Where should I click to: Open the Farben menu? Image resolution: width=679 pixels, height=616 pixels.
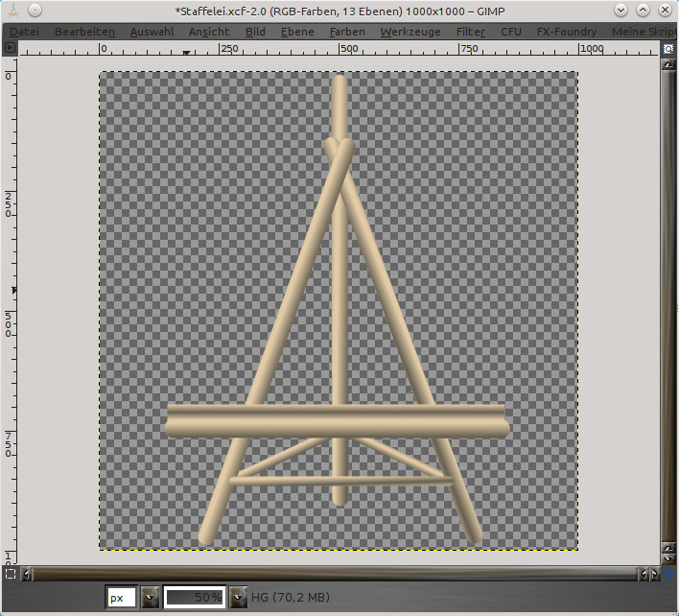pyautogui.click(x=347, y=32)
